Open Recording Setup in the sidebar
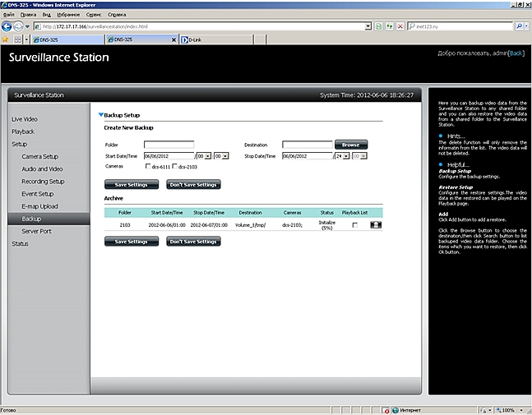The height and width of the screenshot is (415, 532). [x=43, y=181]
